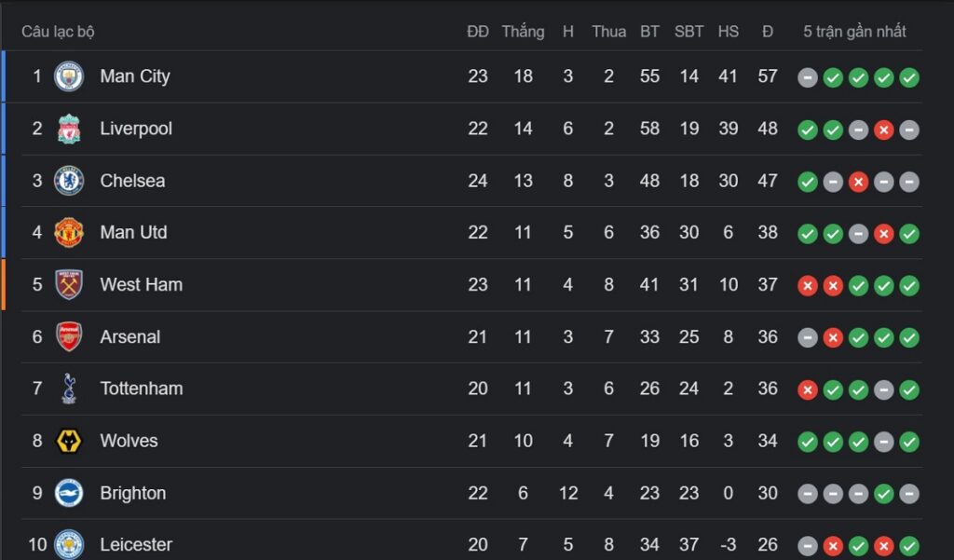Click the Thắng column header
Viewport: 954px width, 560px height.
click(x=523, y=32)
